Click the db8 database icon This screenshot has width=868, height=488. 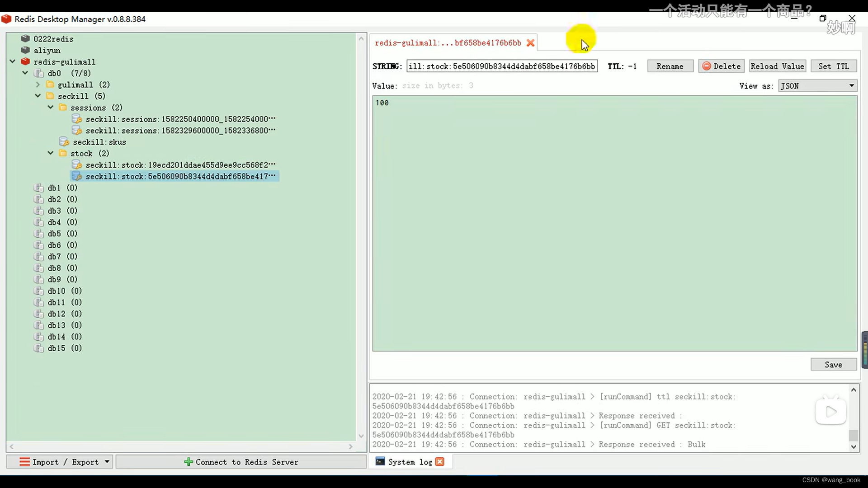[39, 268]
